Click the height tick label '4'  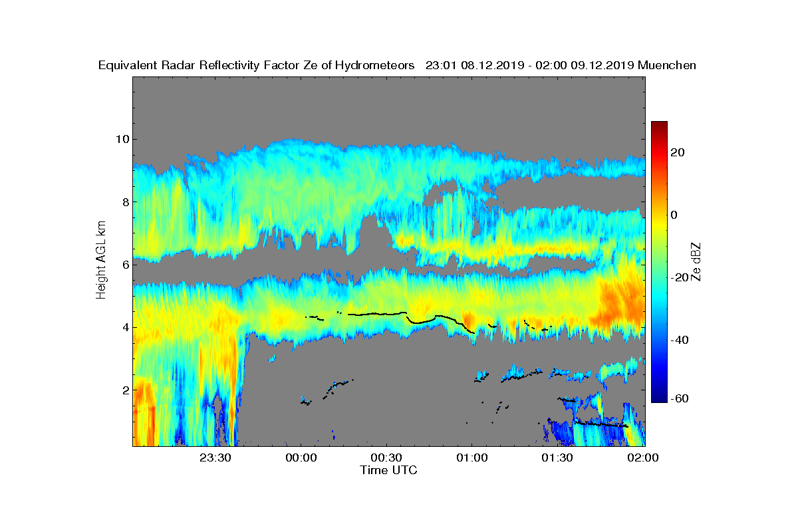click(x=124, y=327)
